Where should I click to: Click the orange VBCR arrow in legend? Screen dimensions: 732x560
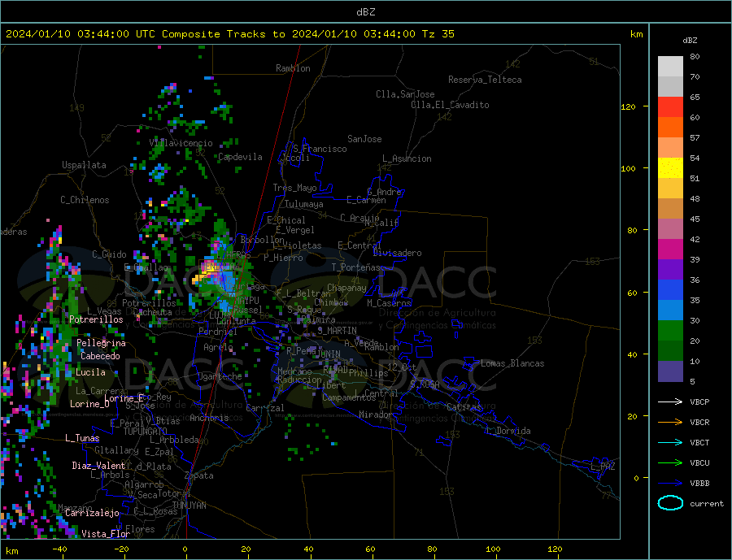[x=670, y=423]
